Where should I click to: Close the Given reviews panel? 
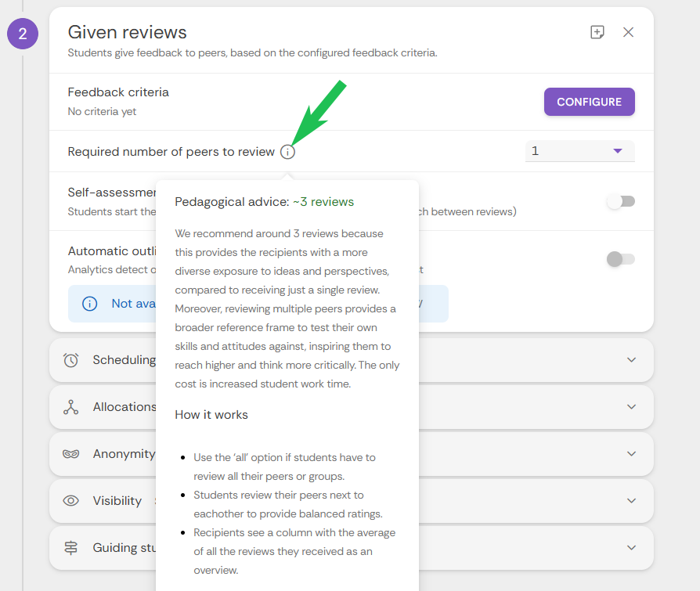pyautogui.click(x=628, y=32)
